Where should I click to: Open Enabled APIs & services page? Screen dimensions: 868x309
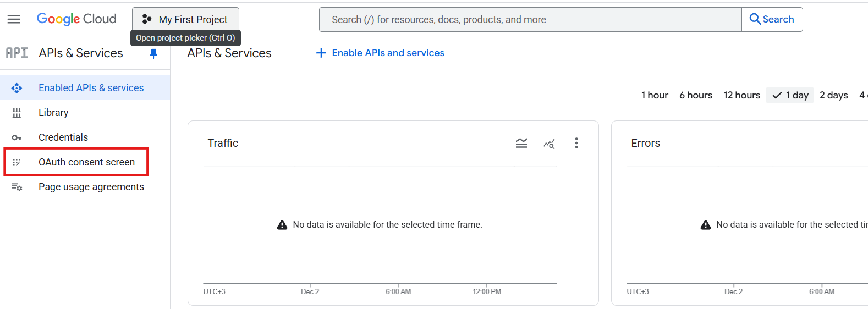pos(91,88)
